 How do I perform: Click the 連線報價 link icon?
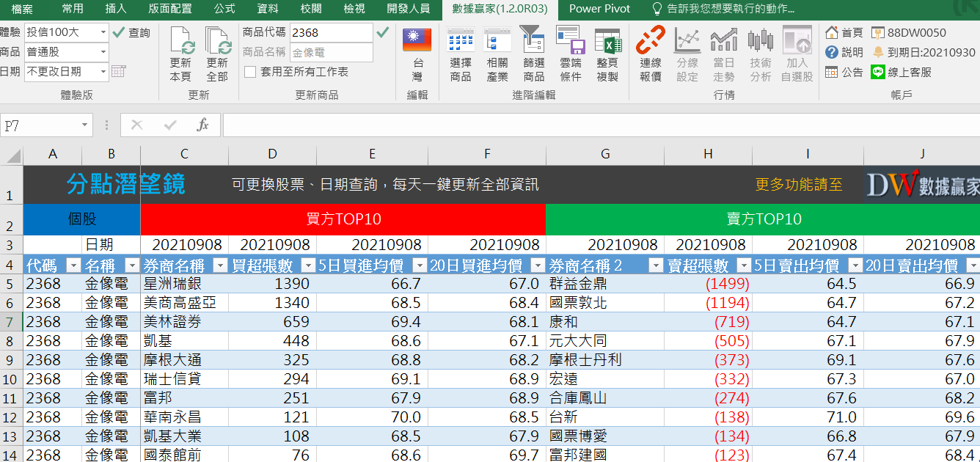pyautogui.click(x=650, y=40)
